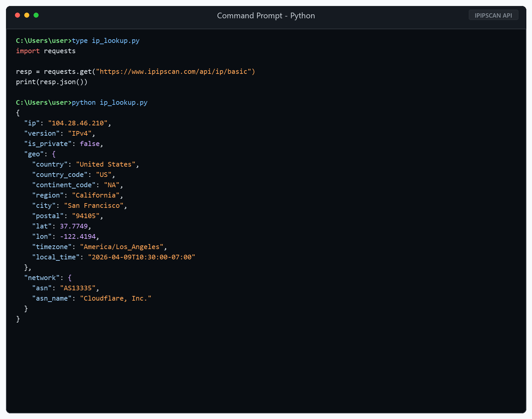Click the "California" region value
The width and height of the screenshot is (532, 419).
click(x=96, y=195)
